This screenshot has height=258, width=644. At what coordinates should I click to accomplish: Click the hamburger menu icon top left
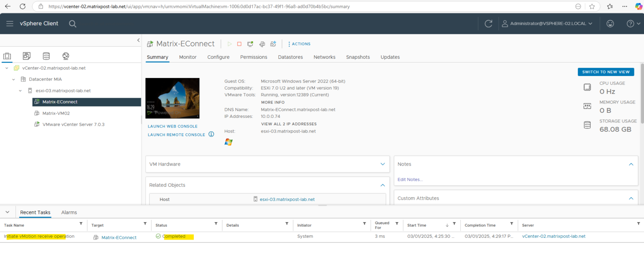pyautogui.click(x=10, y=23)
